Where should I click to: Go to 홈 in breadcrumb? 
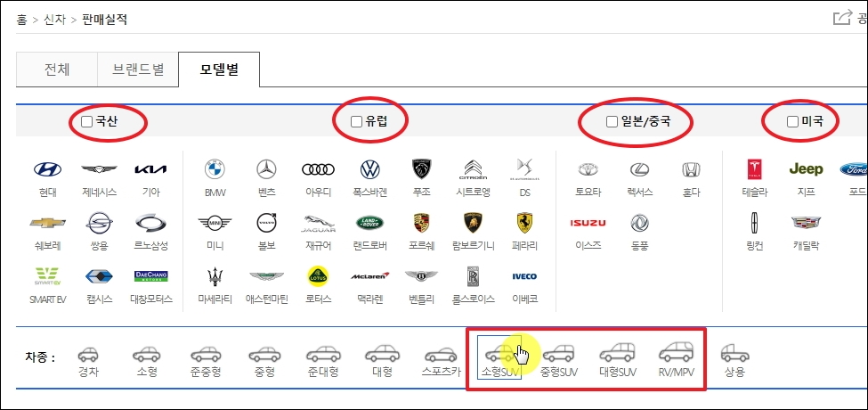pyautogui.click(x=21, y=20)
